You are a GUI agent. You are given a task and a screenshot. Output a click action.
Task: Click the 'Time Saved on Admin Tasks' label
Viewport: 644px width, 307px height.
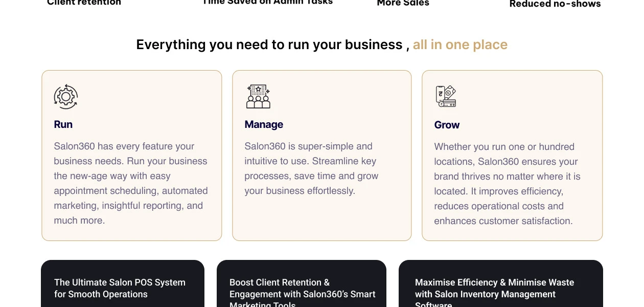click(x=267, y=3)
